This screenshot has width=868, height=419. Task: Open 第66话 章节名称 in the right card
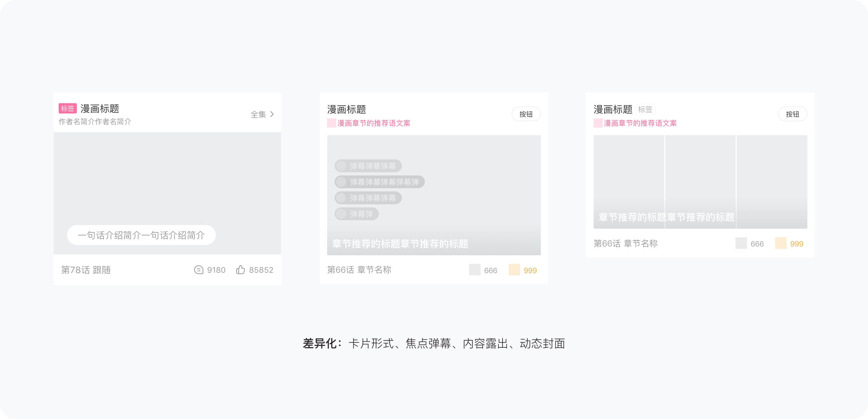pyautogui.click(x=625, y=244)
